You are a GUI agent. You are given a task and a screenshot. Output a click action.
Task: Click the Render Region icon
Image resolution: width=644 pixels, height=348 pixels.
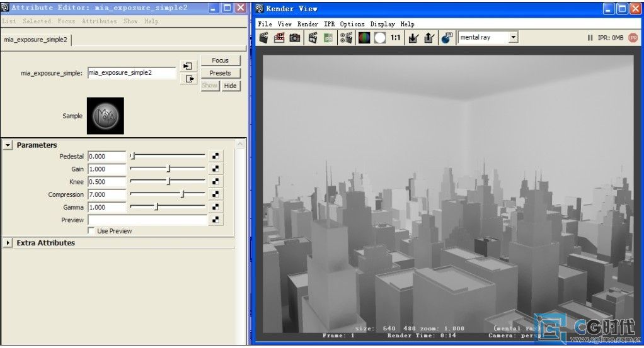pyautogui.click(x=279, y=38)
